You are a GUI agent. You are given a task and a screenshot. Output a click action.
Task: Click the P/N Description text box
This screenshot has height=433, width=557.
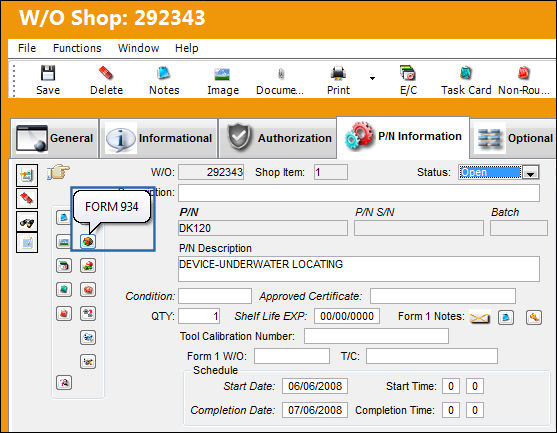tap(359, 269)
